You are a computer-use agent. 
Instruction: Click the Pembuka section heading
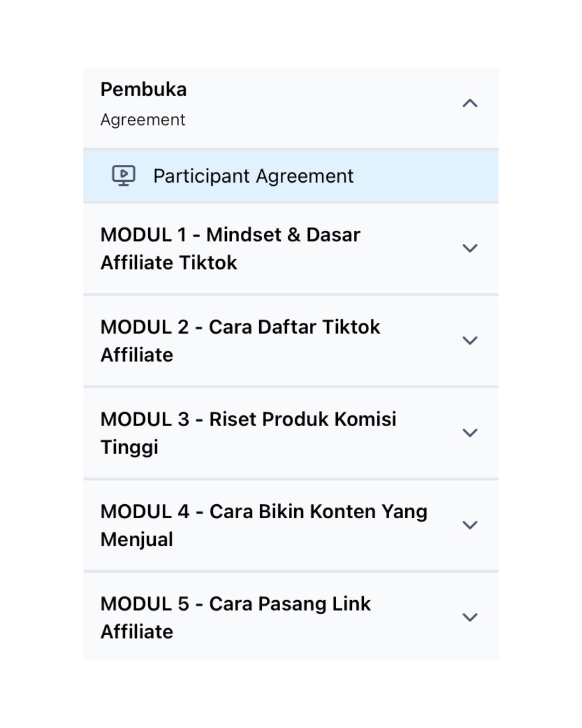[143, 90]
